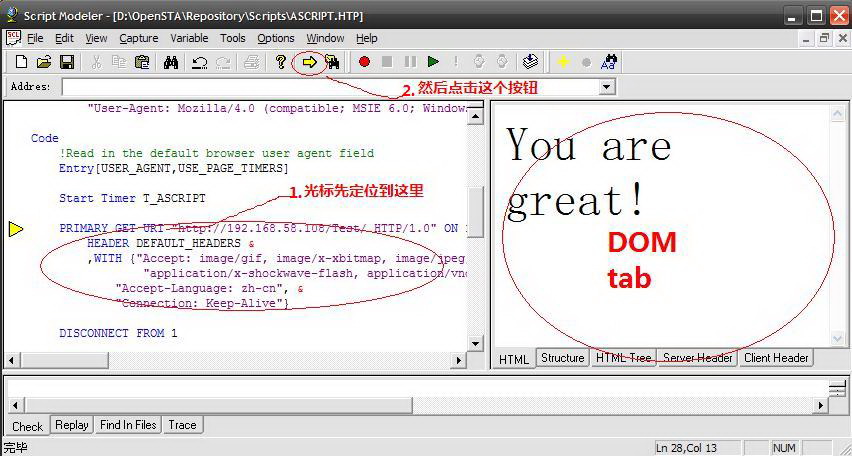Click the Undo toolbar icon
The image size is (852, 456).
(x=199, y=62)
